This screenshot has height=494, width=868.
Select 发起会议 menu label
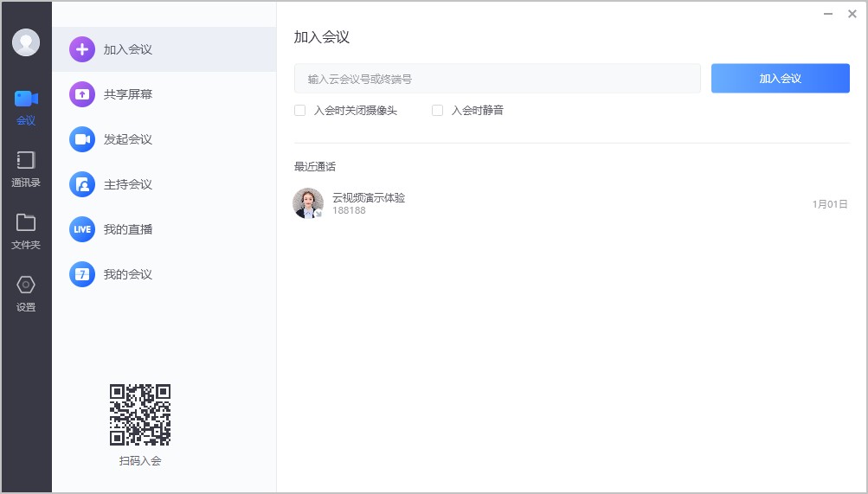pos(128,138)
